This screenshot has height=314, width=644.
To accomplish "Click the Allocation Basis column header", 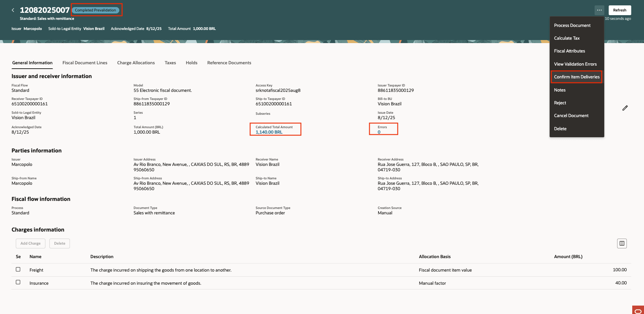I will tap(435, 257).
